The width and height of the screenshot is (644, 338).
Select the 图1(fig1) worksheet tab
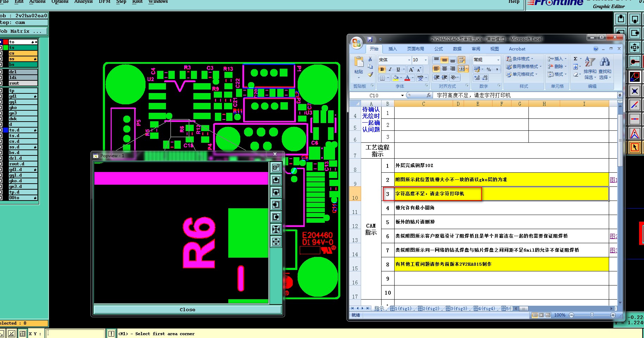click(x=401, y=308)
